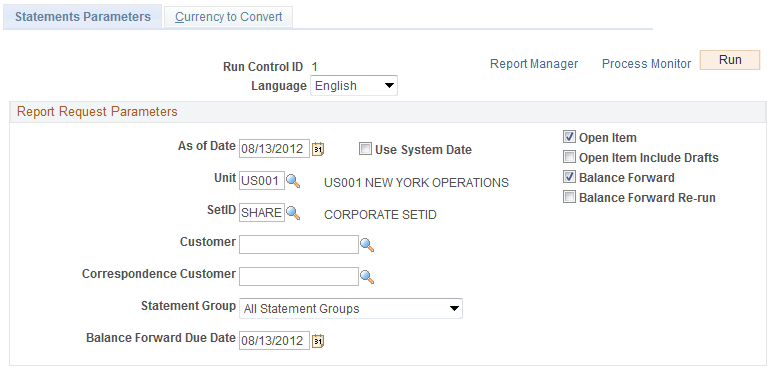Open the Report Manager link
Screen dimensions: 772x371
click(534, 63)
